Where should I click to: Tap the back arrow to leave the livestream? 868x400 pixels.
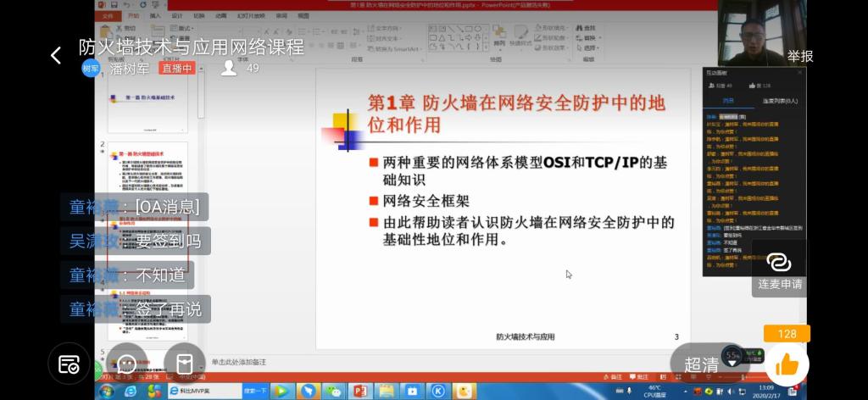[56, 56]
